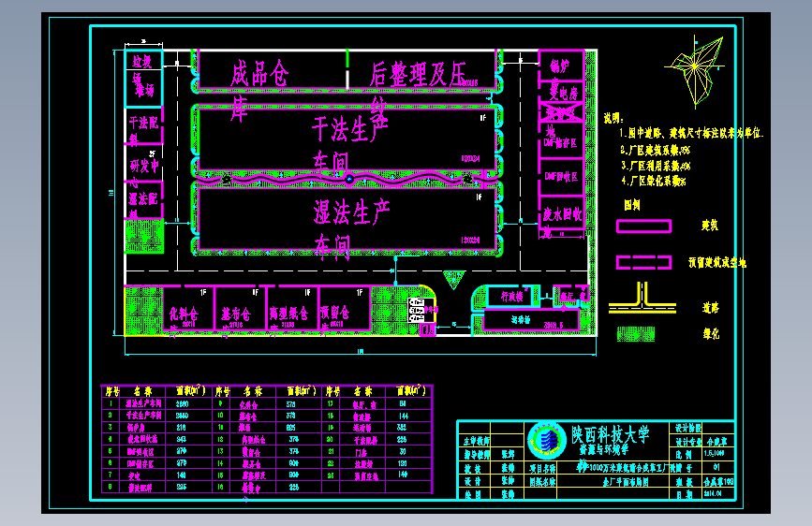Image resolution: width=812 pixels, height=526 pixels.
Task: Click the 垃圾 block label at the upper-left corner
Action: coord(141,62)
